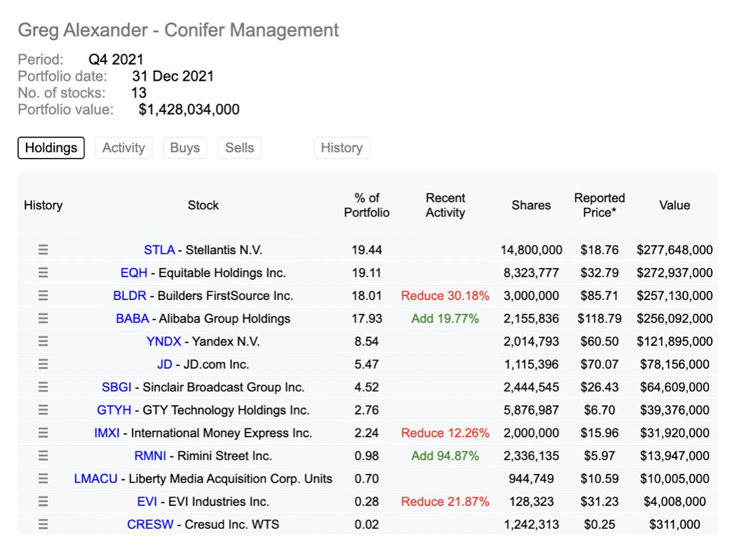Image resolution: width=741 pixels, height=560 pixels.
Task: Click the 'Q4 2021' period text
Action: pos(116,59)
